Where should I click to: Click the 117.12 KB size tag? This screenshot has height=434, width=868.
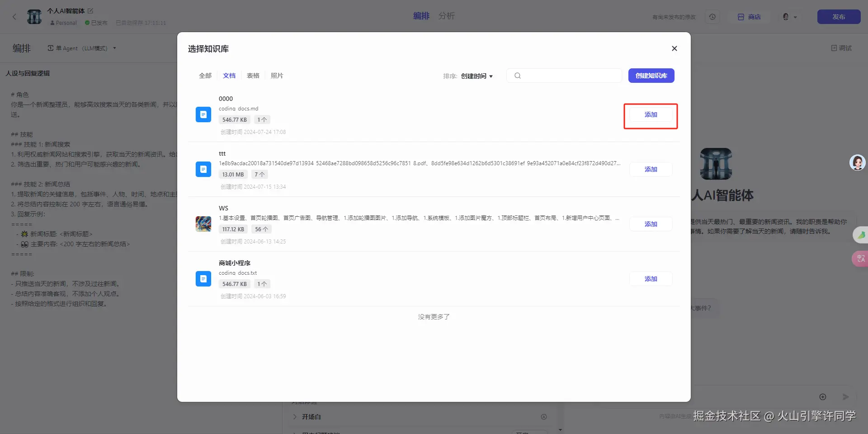click(x=233, y=229)
